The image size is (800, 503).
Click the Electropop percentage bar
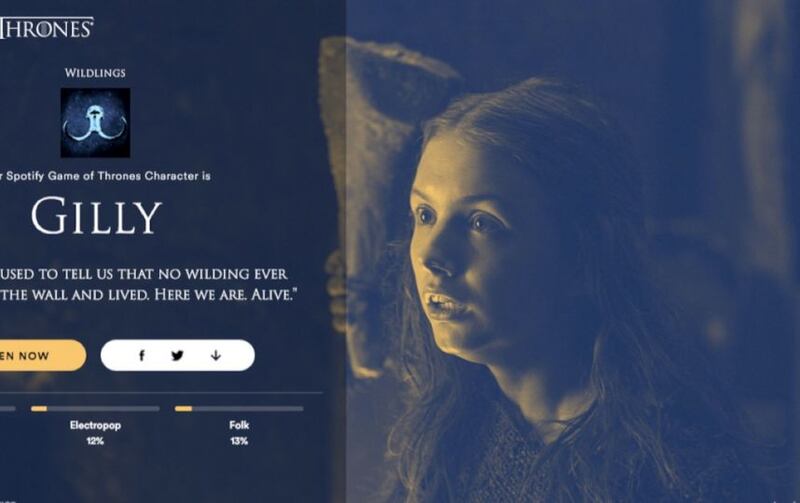[x=95, y=409]
